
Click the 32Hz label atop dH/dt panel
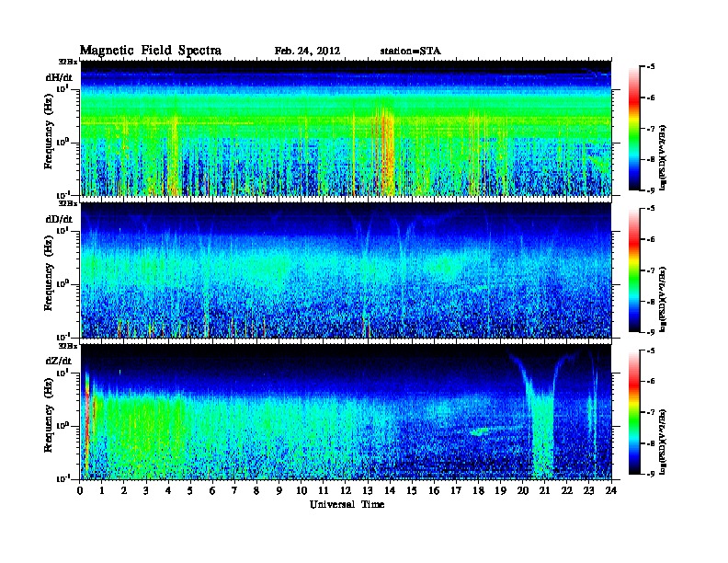click(x=67, y=62)
